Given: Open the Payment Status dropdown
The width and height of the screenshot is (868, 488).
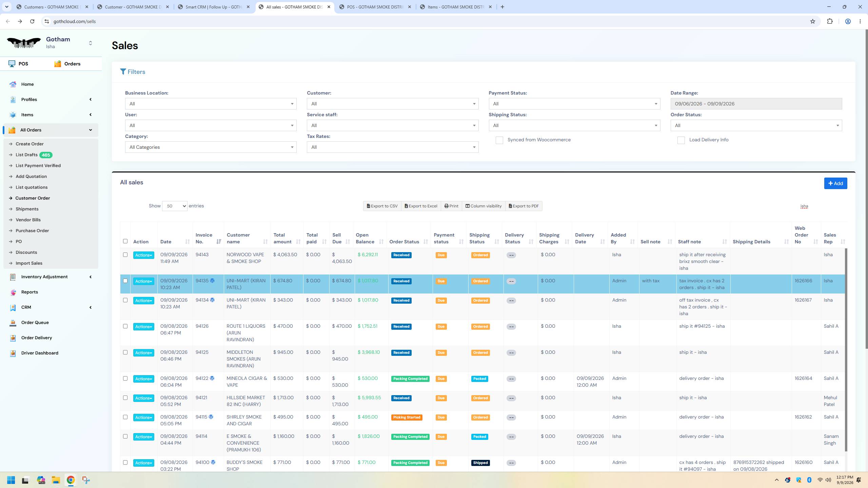Looking at the screenshot, I should coord(574,104).
